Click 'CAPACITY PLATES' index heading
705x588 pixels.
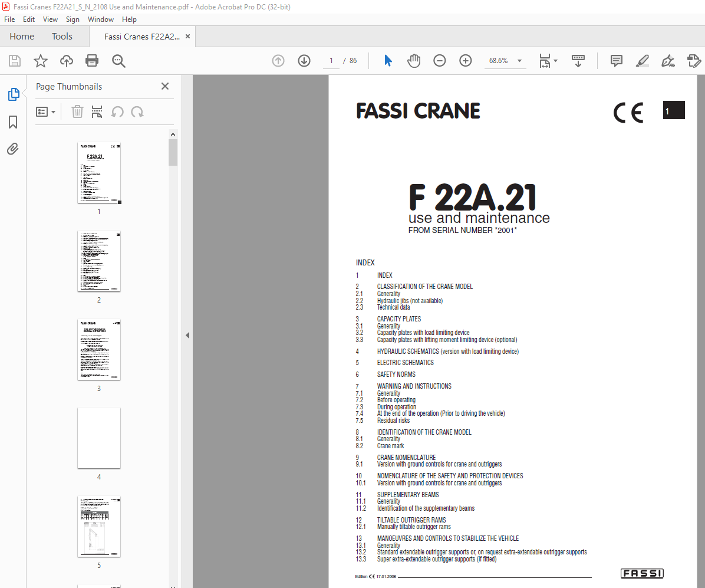pyautogui.click(x=399, y=319)
